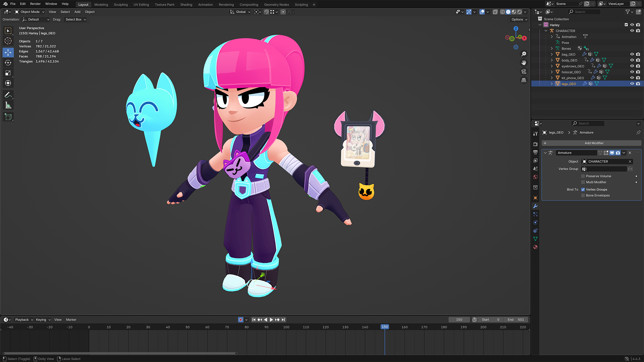Open the Material properties tab
Screen dimensions: 644x362
coord(535,247)
